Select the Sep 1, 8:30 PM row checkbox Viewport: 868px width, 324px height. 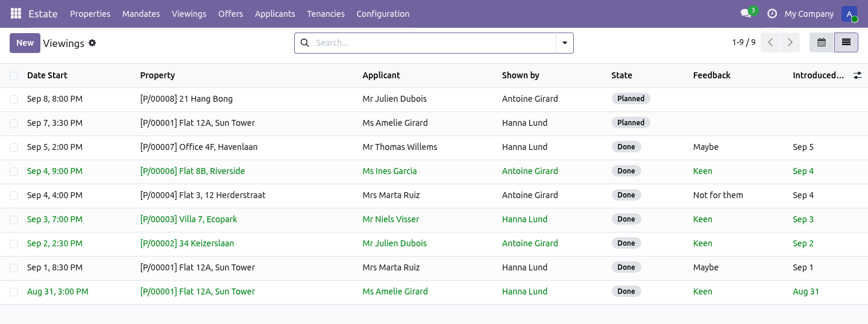(14, 267)
